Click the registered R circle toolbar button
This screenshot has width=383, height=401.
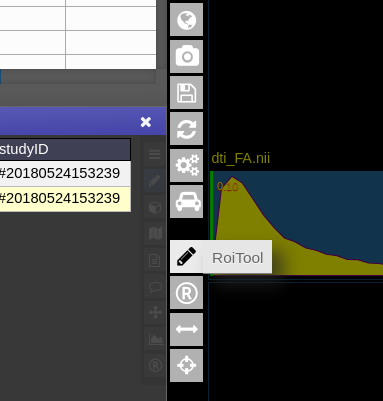(186, 293)
